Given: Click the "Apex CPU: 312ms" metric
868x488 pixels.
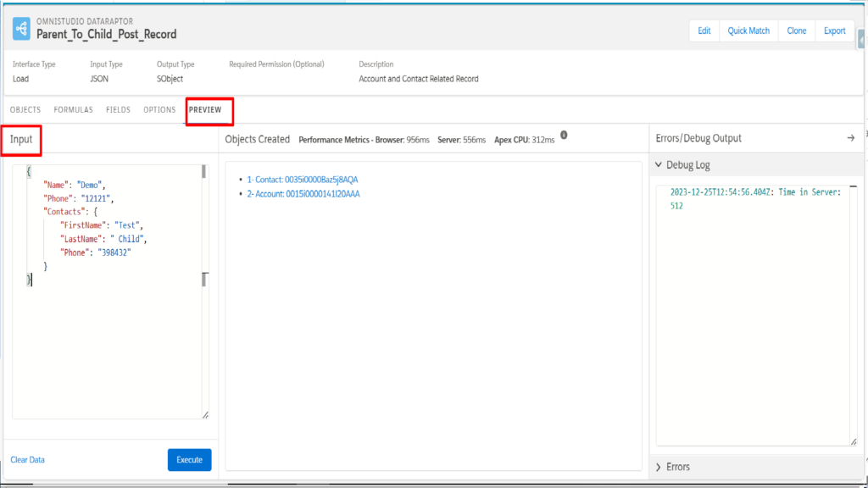Looking at the screenshot, I should [524, 140].
